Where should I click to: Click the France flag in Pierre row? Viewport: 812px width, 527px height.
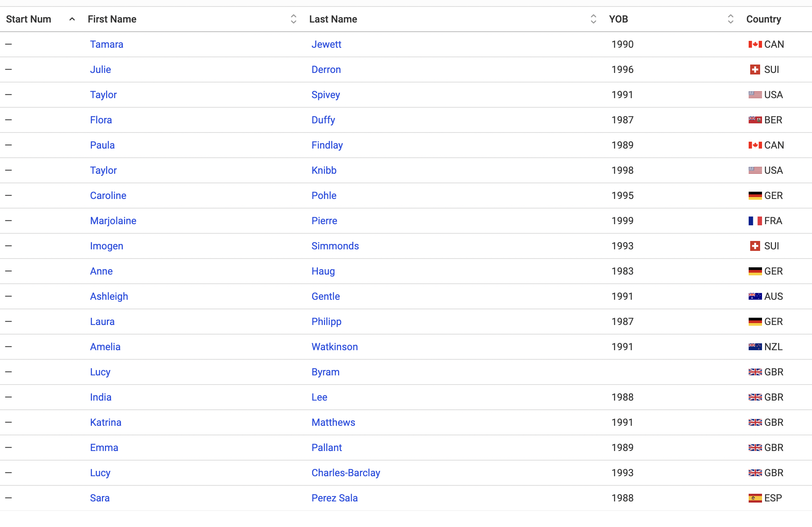click(755, 221)
